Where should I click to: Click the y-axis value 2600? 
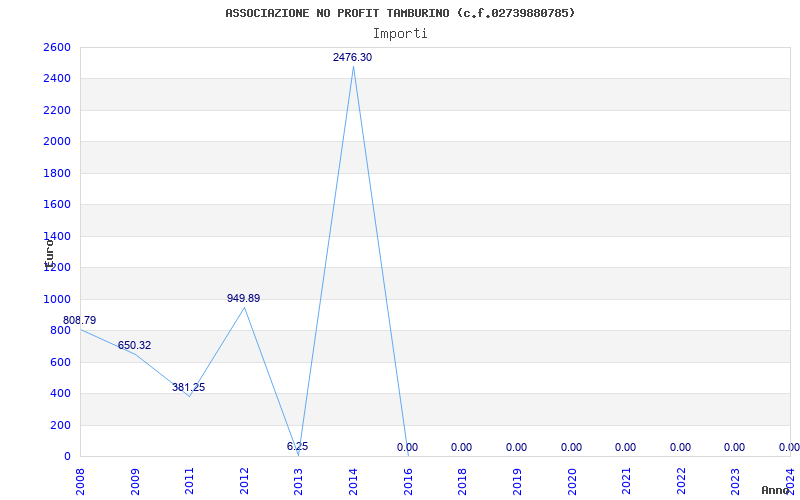(57, 47)
